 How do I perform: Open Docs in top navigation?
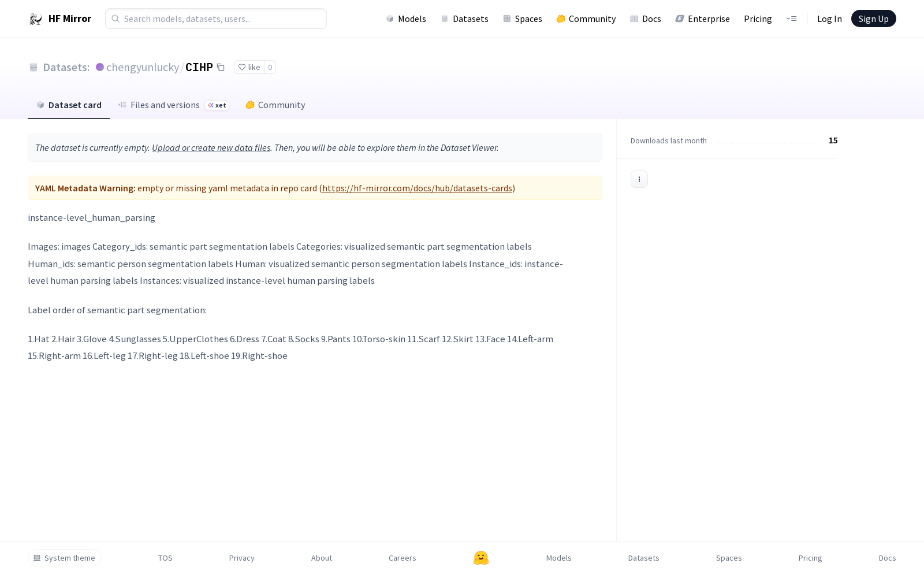(645, 18)
